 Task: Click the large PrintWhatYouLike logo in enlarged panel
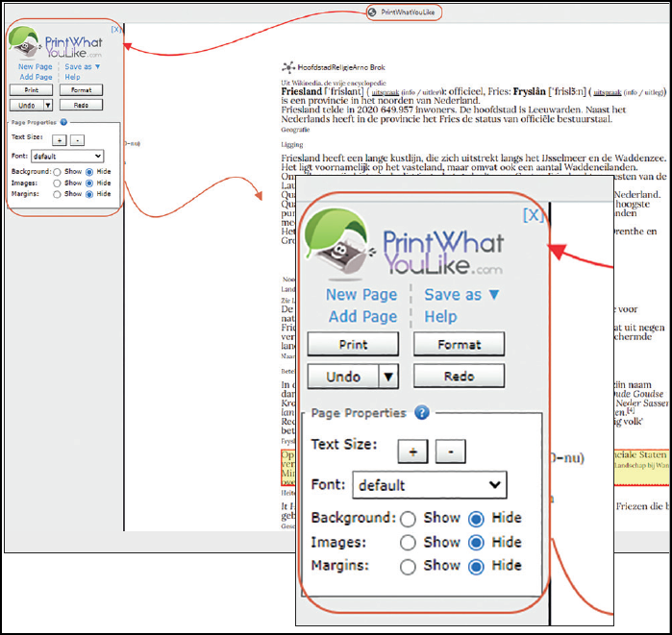[404, 243]
